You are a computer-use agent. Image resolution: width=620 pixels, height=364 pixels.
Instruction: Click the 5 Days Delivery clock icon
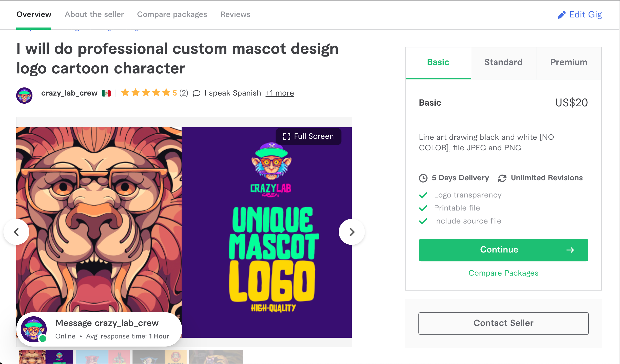tap(423, 178)
